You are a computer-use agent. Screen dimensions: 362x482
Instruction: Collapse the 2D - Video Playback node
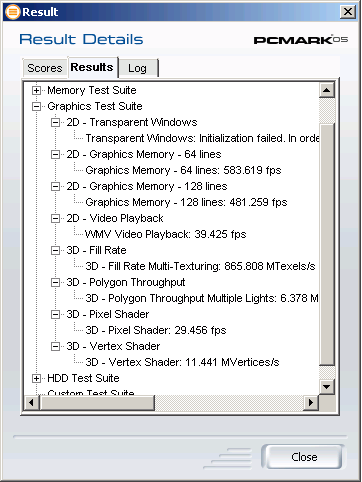(55, 218)
